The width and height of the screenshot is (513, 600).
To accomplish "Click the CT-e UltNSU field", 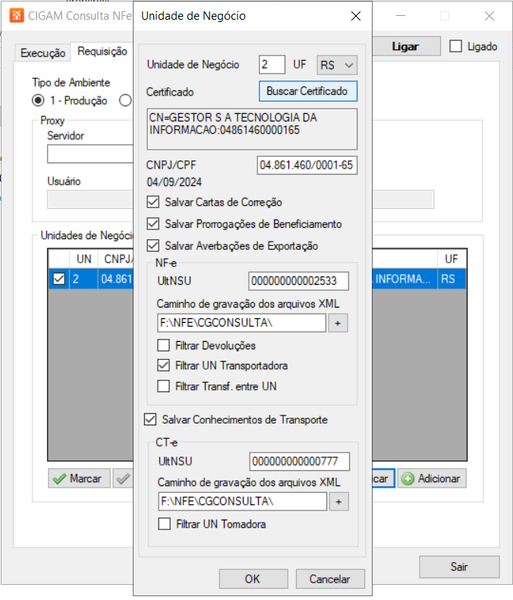I will pos(299,461).
